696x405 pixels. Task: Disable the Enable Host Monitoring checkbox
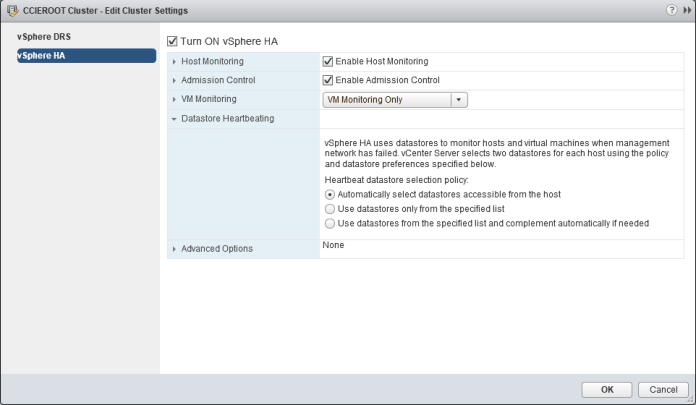pos(328,61)
